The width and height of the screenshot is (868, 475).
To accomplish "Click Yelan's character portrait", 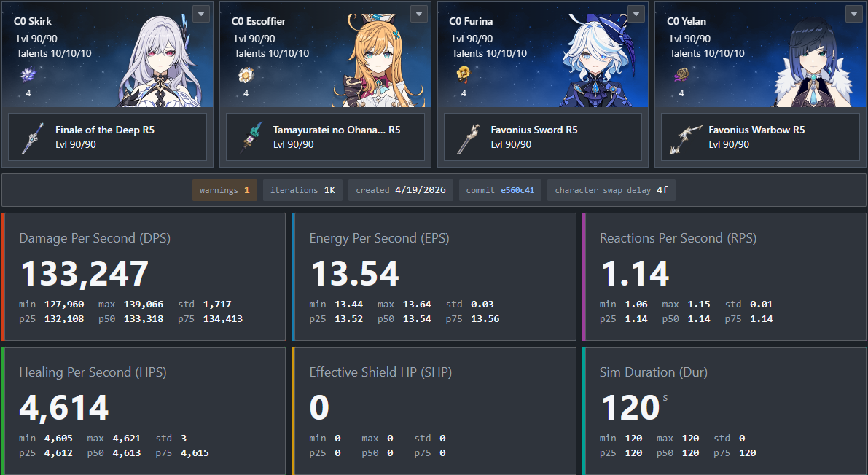I will tap(814, 63).
